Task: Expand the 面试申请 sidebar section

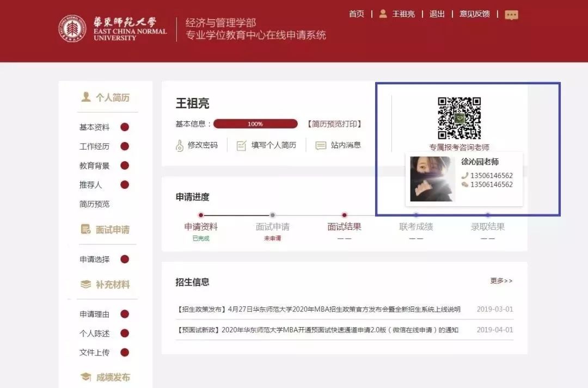Action: point(106,230)
